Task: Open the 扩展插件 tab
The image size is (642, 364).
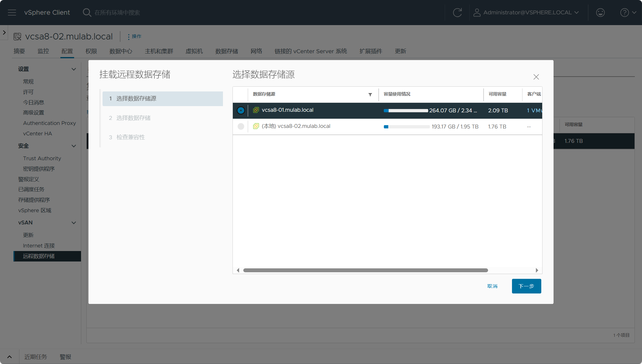Action: tap(371, 51)
